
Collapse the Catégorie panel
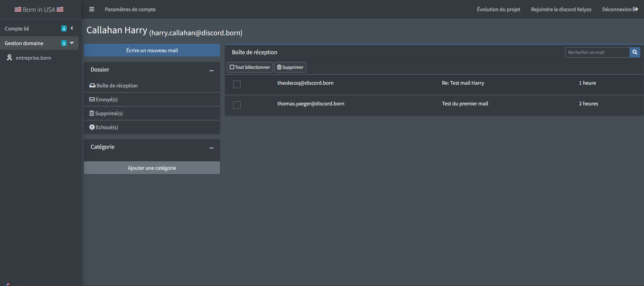[x=212, y=148]
